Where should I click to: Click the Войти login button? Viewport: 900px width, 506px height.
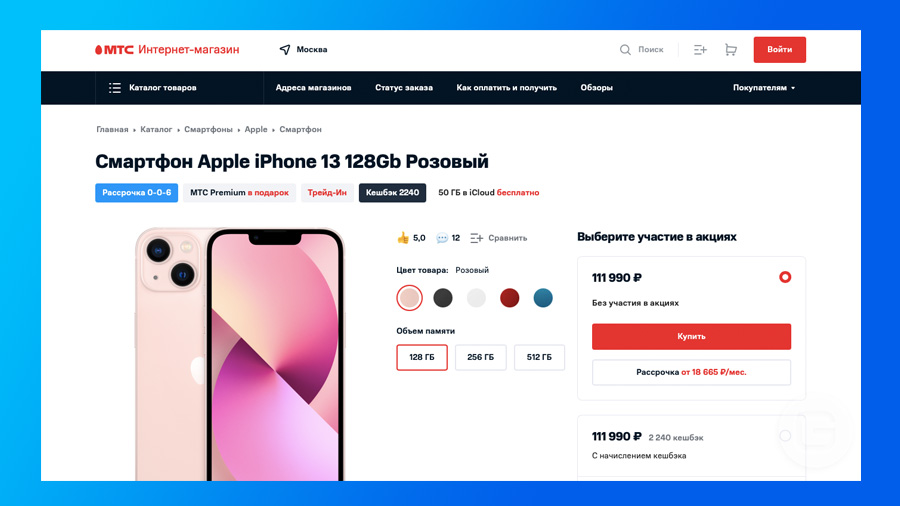click(779, 50)
